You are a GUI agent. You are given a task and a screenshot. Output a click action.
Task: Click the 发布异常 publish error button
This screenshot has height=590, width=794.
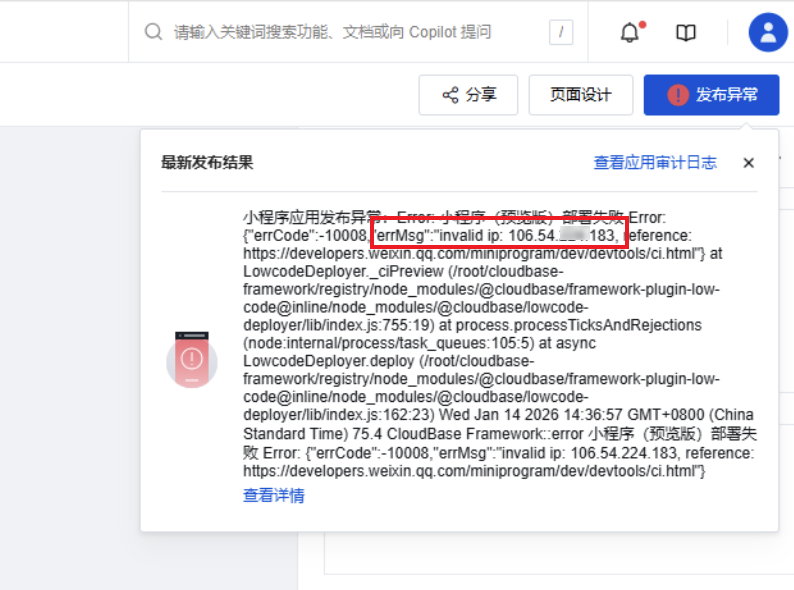[711, 95]
